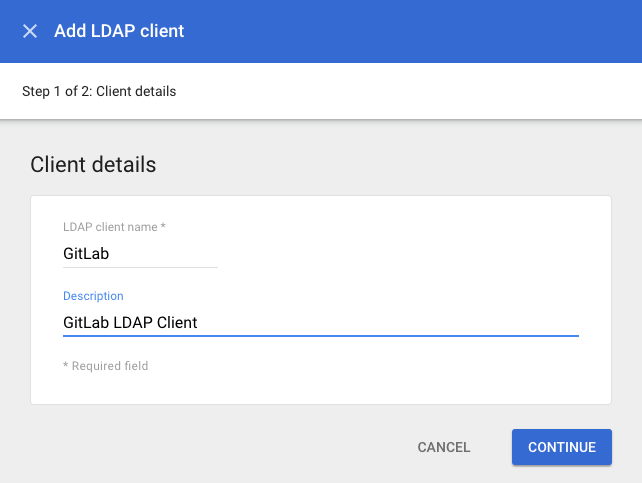642x483 pixels.
Task: Click the blue "Description" field label
Action: [93, 296]
